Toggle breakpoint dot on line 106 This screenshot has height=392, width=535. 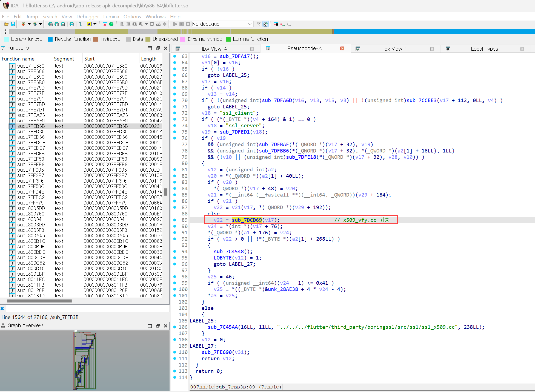click(x=175, y=327)
